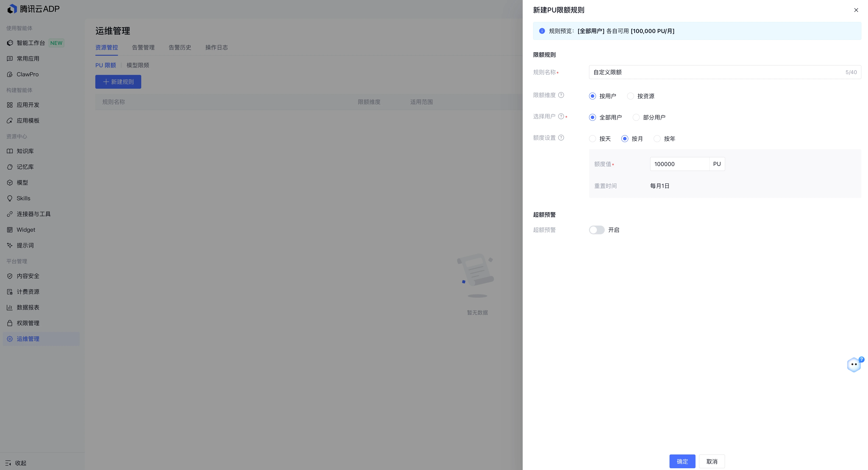Screen dimensions: 868x470
Task: Select the PU 限额 sub-tab
Action: point(105,65)
